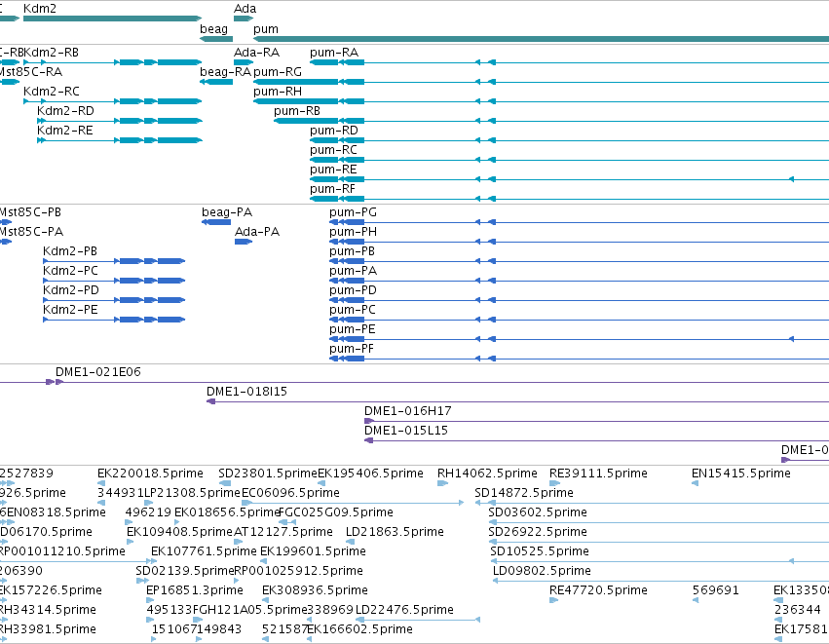Open the DME1-021E06 clone

[x=98, y=372]
